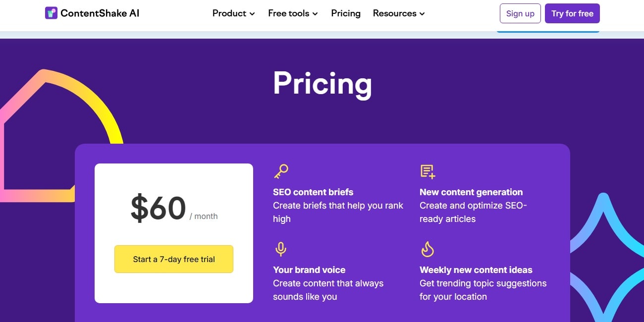This screenshot has height=322, width=644.
Task: Click the Weekly new content ideas heading
Action: point(476,270)
